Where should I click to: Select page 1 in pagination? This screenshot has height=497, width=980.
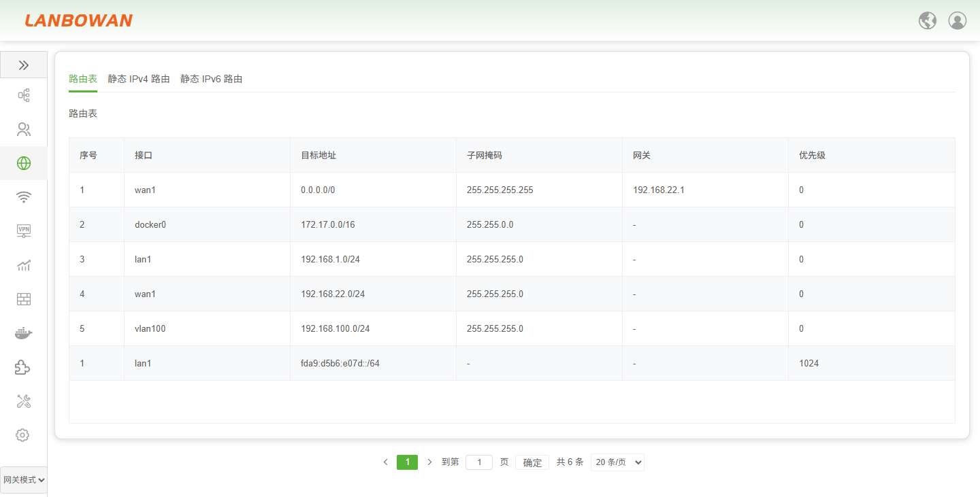pyautogui.click(x=407, y=462)
